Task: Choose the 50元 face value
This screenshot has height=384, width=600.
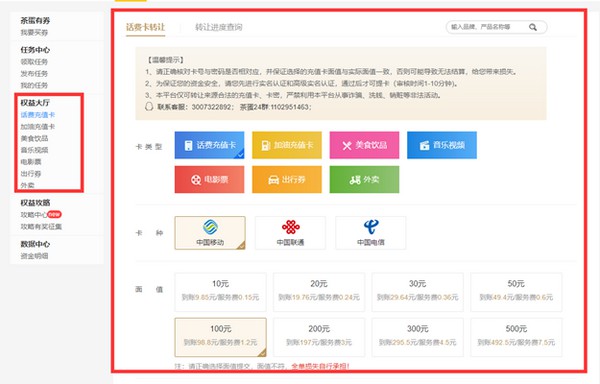Action: point(516,292)
